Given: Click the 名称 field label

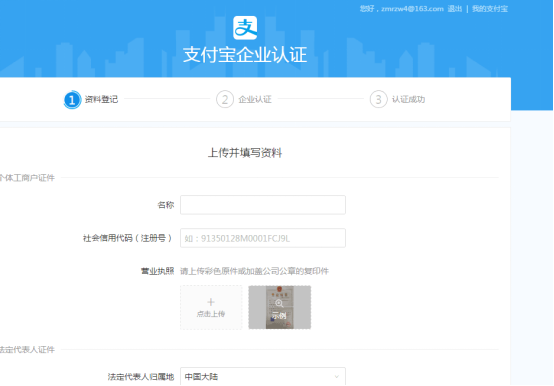Looking at the screenshot, I should tap(166, 205).
